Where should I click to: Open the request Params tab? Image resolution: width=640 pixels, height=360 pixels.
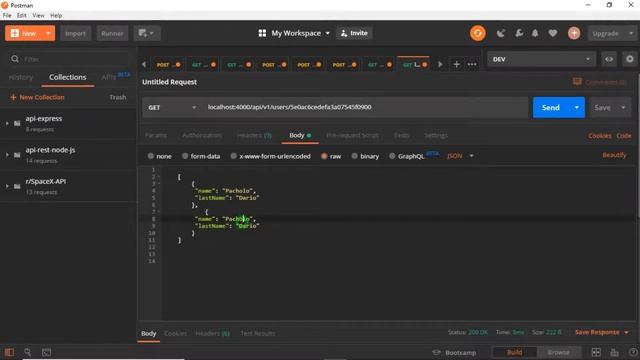[156, 135]
